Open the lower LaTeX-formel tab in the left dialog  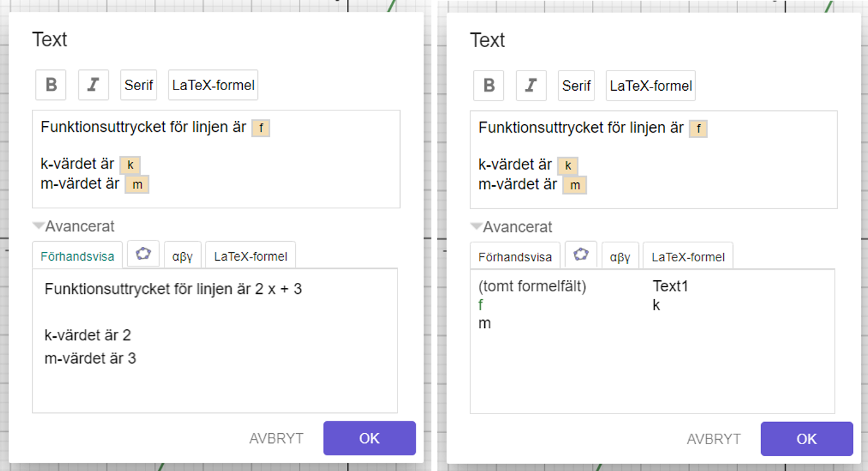[251, 256]
